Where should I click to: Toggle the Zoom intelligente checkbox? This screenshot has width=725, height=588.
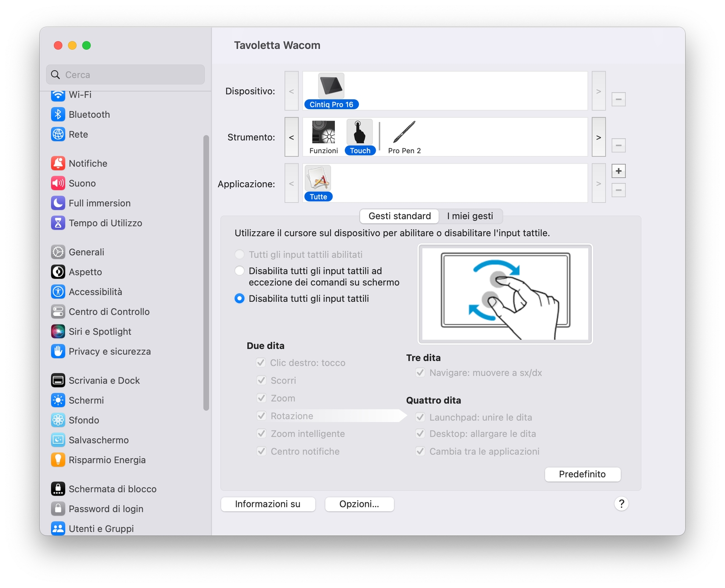pyautogui.click(x=261, y=433)
